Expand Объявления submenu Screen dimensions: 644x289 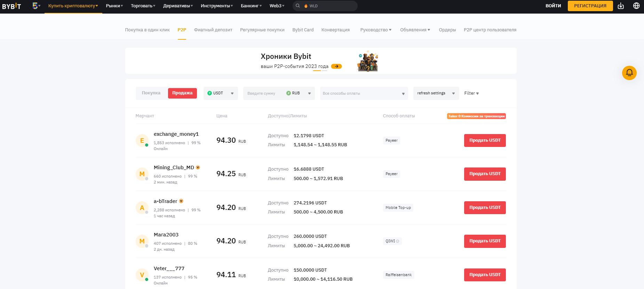415,30
